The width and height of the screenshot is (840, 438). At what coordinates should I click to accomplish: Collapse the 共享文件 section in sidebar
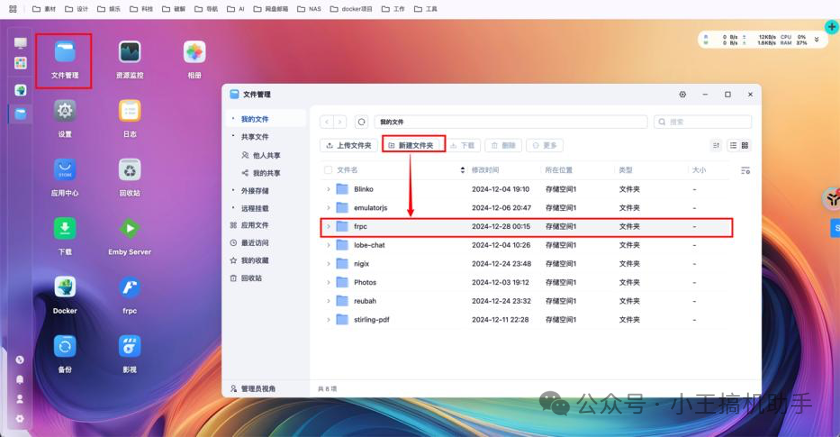(232, 136)
